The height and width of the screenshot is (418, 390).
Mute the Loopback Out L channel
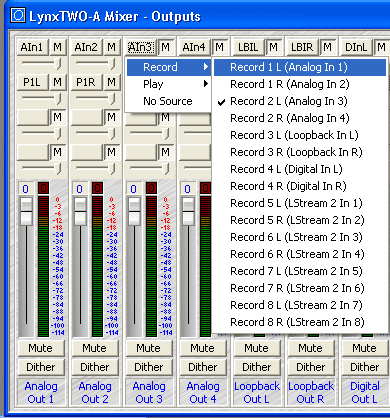point(257,348)
